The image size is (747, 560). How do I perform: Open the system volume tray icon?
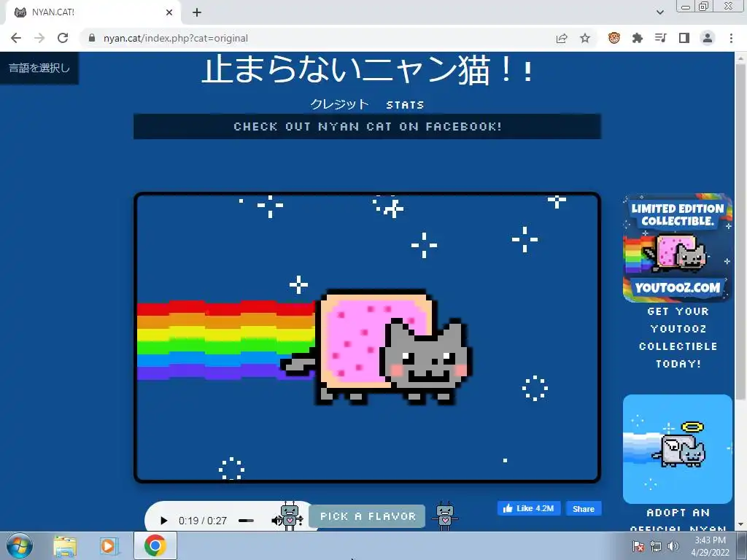(x=673, y=546)
